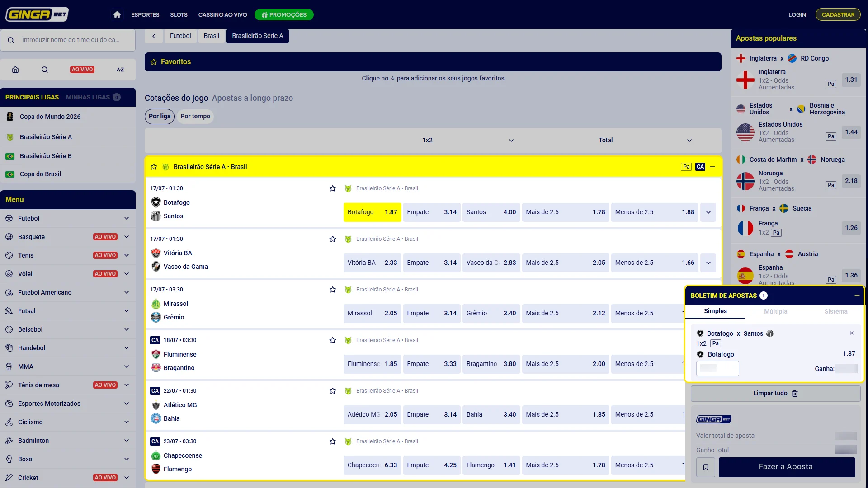Favorite the Vitória BA vs Vasco match star
This screenshot has width=868, height=488.
tap(333, 239)
